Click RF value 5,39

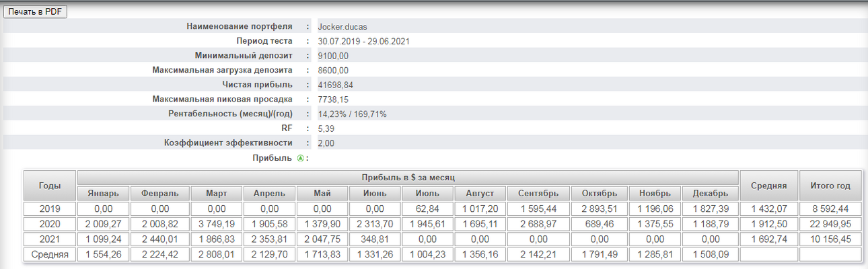click(x=326, y=128)
